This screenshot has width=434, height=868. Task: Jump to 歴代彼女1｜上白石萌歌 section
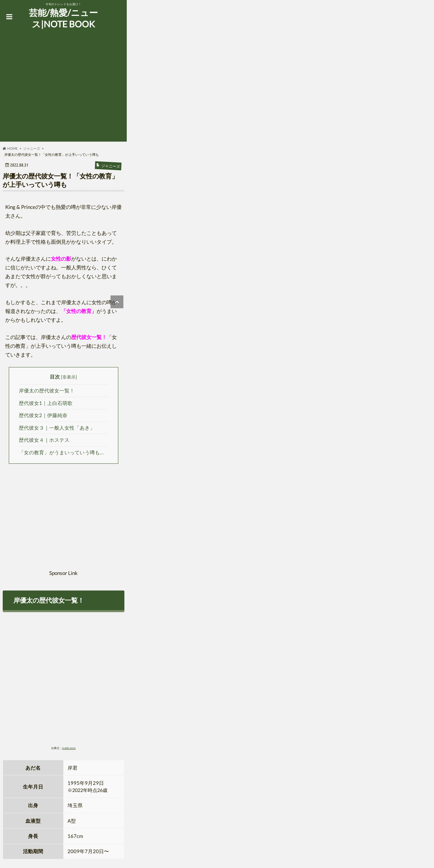[x=46, y=403]
